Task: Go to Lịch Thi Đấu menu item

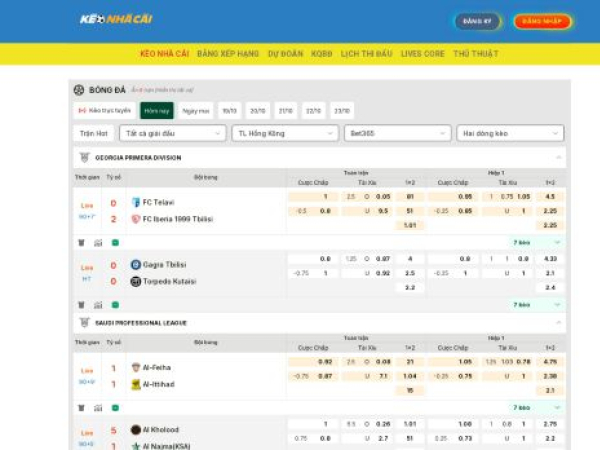Action: click(367, 53)
